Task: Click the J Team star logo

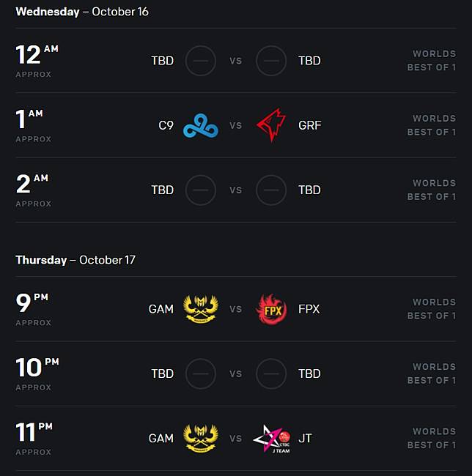Action: pyautogui.click(x=271, y=438)
